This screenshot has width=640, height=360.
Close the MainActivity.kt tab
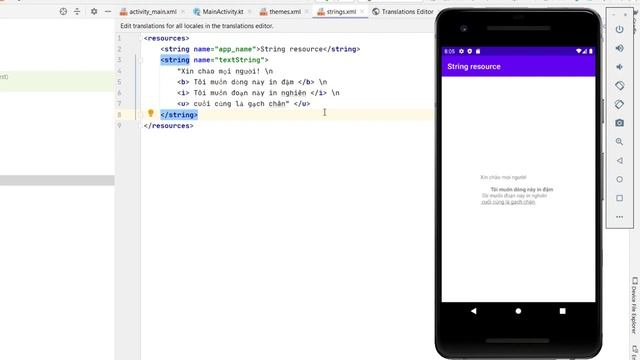tap(249, 12)
